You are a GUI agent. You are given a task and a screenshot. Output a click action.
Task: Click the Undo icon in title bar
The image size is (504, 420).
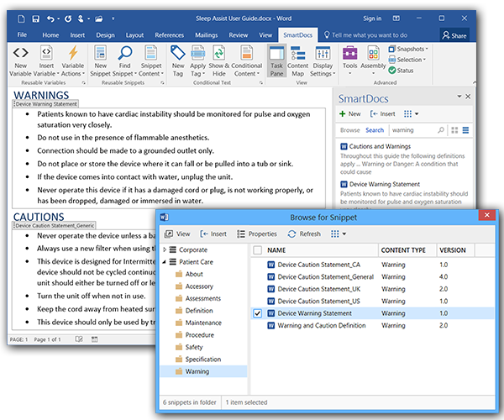click(x=50, y=18)
